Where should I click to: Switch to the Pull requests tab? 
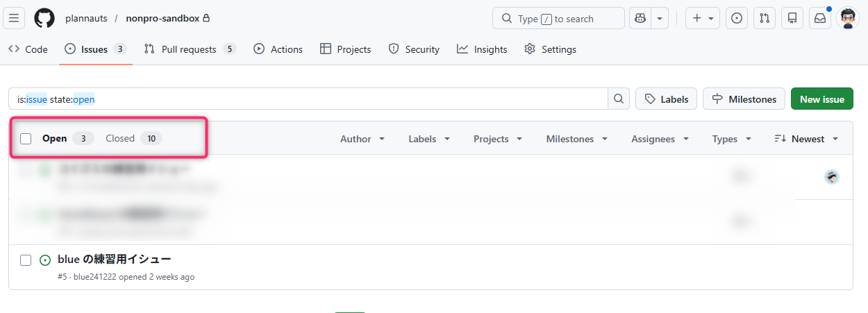189,49
